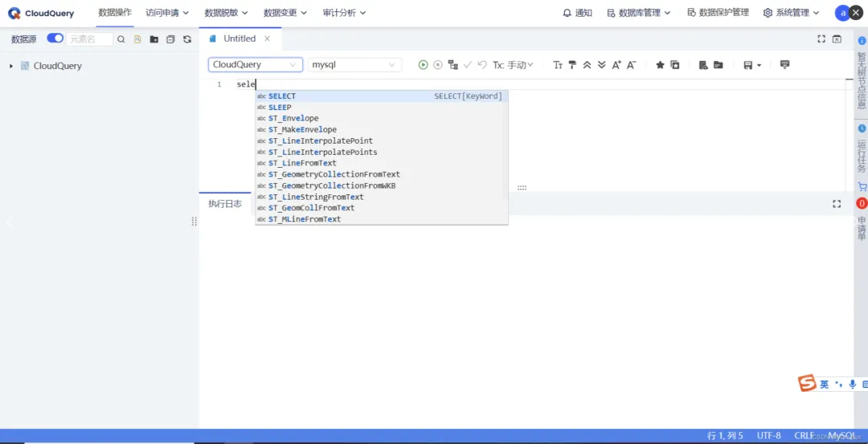Image resolution: width=868 pixels, height=444 pixels.
Task: Choose ST_Envelope autocomplete suggestion
Action: tap(382, 118)
